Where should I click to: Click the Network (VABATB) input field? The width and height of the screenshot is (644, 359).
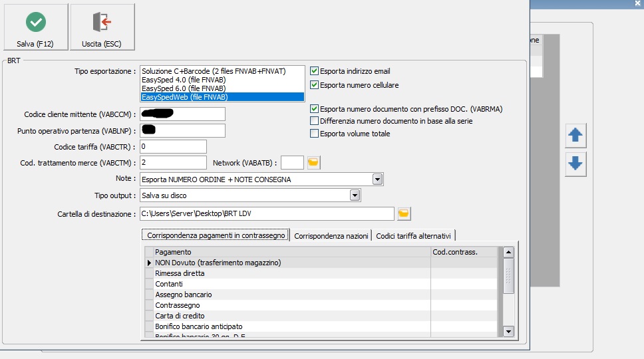292,162
